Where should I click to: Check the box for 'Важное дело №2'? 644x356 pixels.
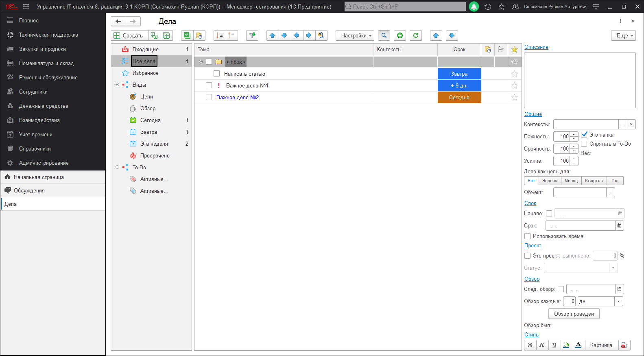coord(209,97)
